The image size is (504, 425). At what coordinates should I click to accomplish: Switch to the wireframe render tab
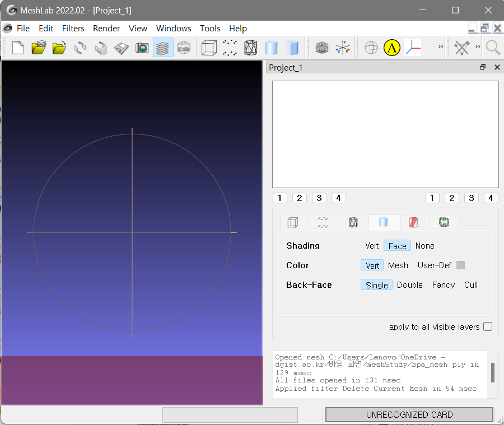(353, 222)
